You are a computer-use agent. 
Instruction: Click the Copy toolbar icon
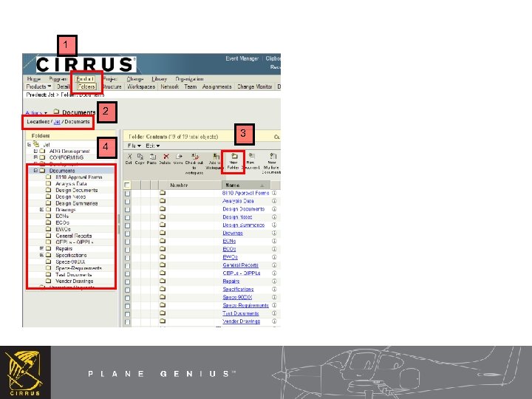pos(140,157)
